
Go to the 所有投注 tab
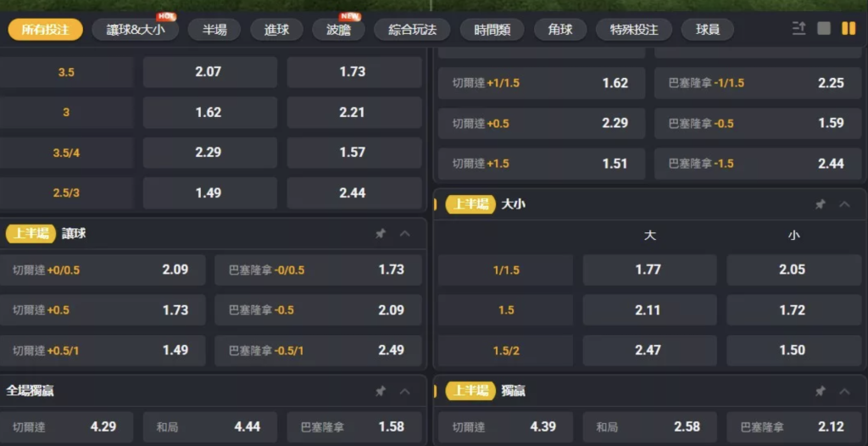pos(46,30)
